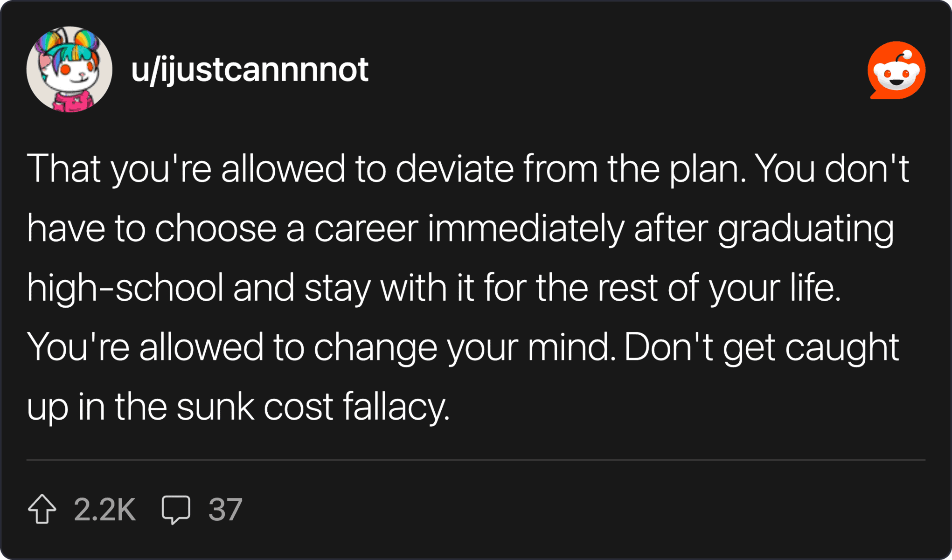Click the upvote arrow icon
This screenshot has height=560, width=952.
click(x=42, y=509)
